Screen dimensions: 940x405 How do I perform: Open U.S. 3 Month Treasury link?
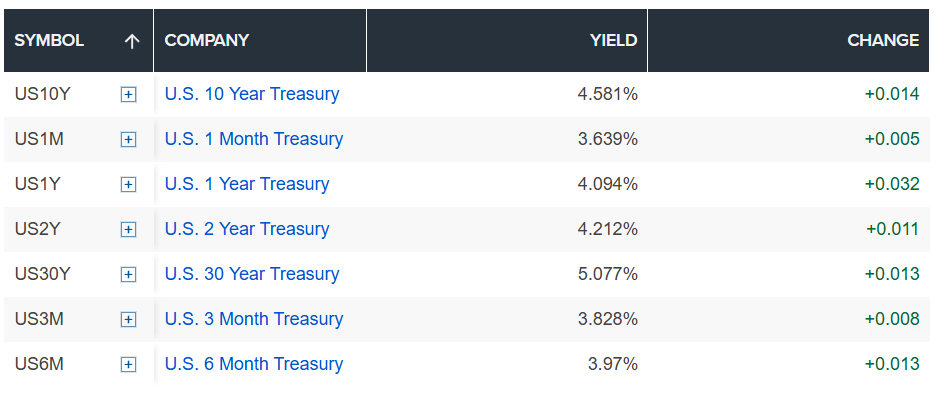(254, 319)
